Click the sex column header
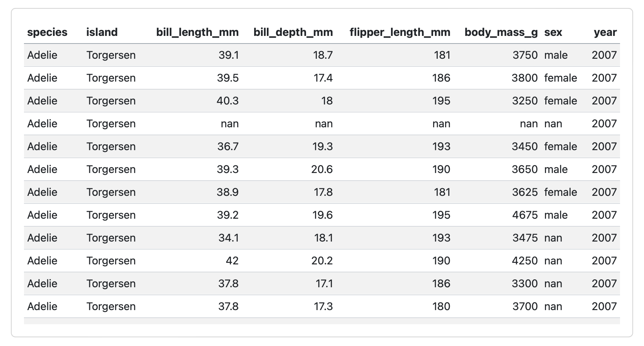The image size is (644, 346). pyautogui.click(x=553, y=32)
